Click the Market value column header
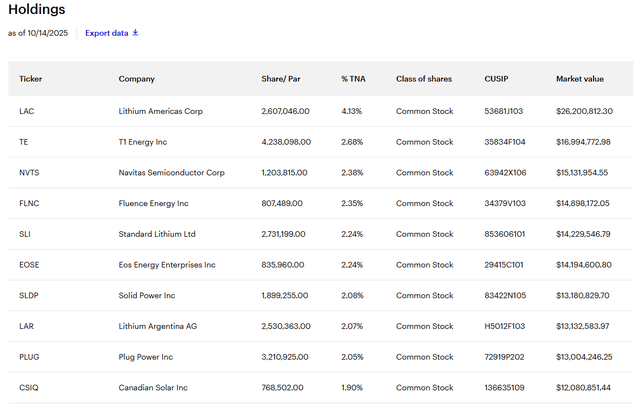640x411 pixels. [580, 79]
